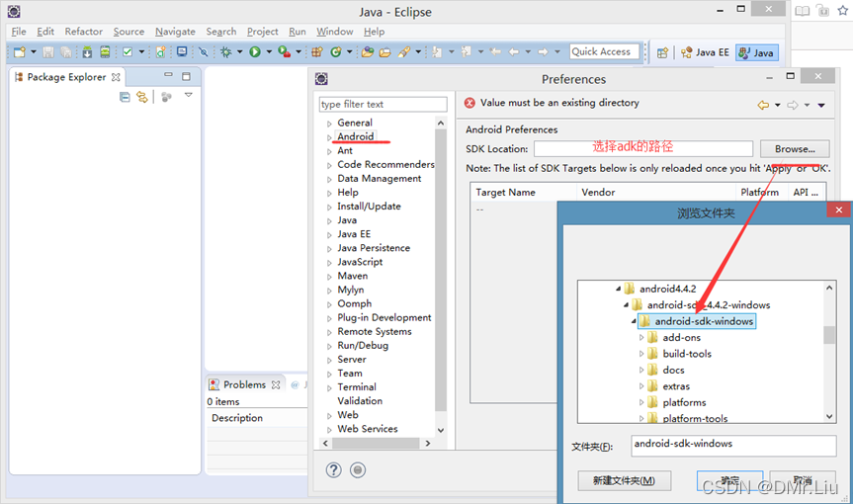
Task: Click the Open Task folder icon
Action: click(385, 52)
